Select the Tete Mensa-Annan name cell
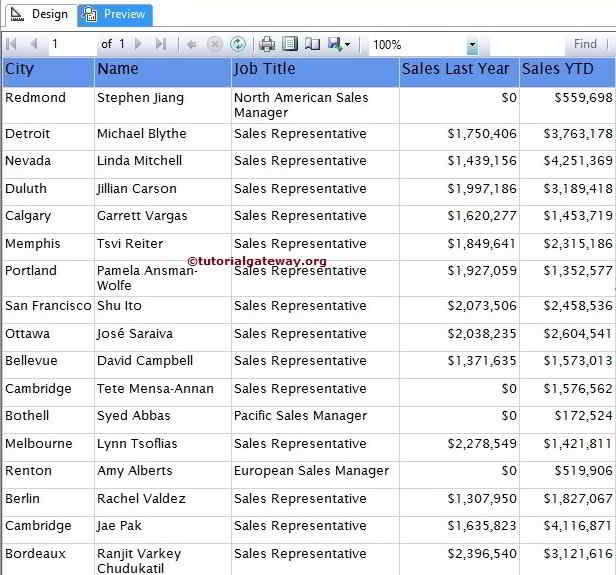 (163, 392)
